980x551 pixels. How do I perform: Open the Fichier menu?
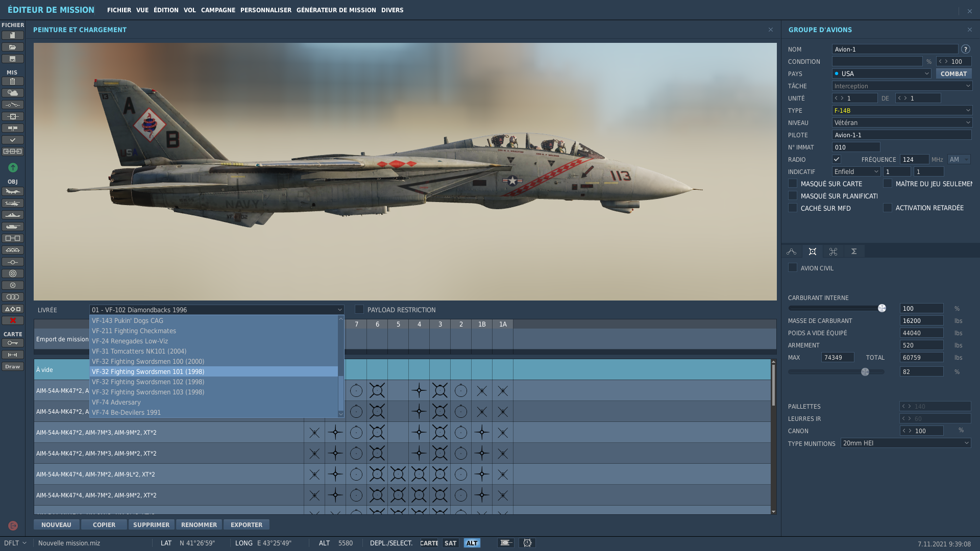pos(119,10)
